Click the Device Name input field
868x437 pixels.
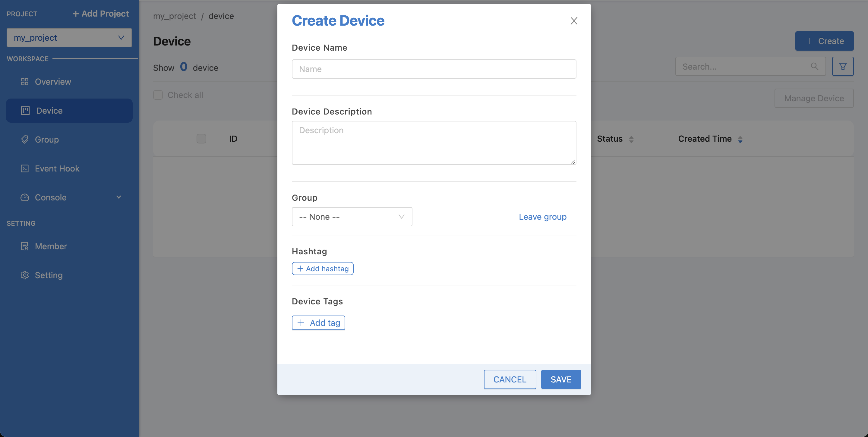tap(434, 68)
